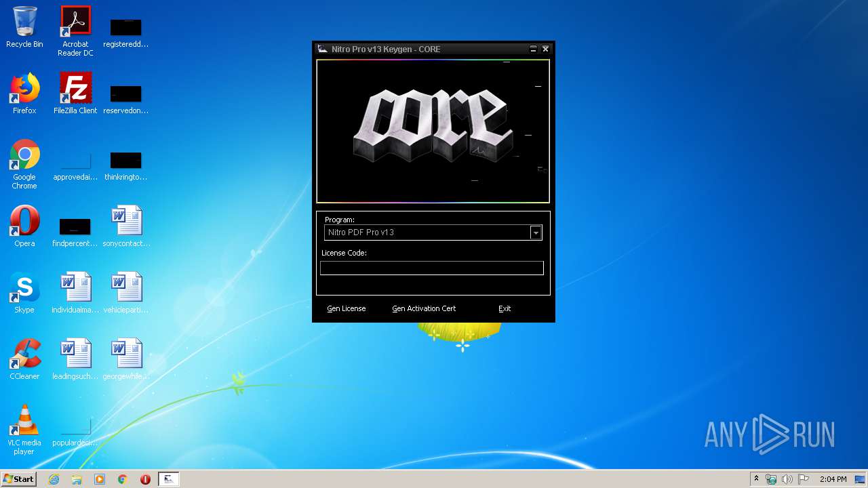This screenshot has width=868, height=488.
Task: Close the Nitro Pro keygen window
Action: coord(545,49)
